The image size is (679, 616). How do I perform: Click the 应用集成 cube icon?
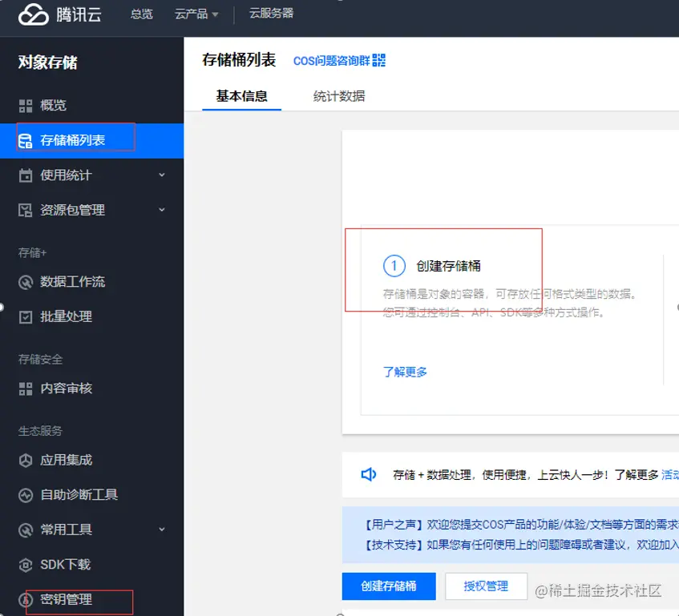coord(26,460)
